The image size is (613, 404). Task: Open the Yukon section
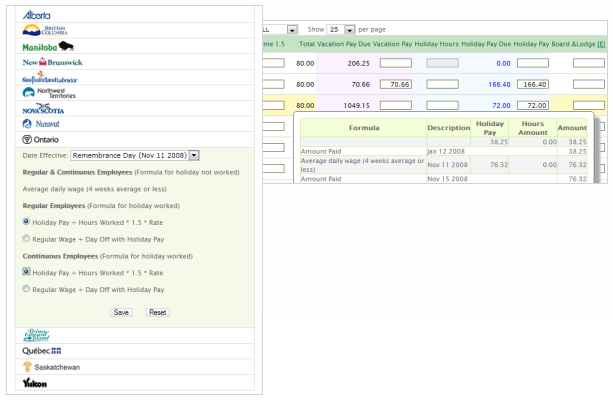pyautogui.click(x=36, y=383)
